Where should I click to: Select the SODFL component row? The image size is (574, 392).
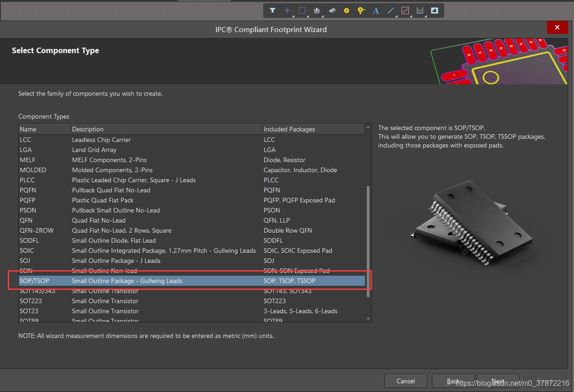192,240
